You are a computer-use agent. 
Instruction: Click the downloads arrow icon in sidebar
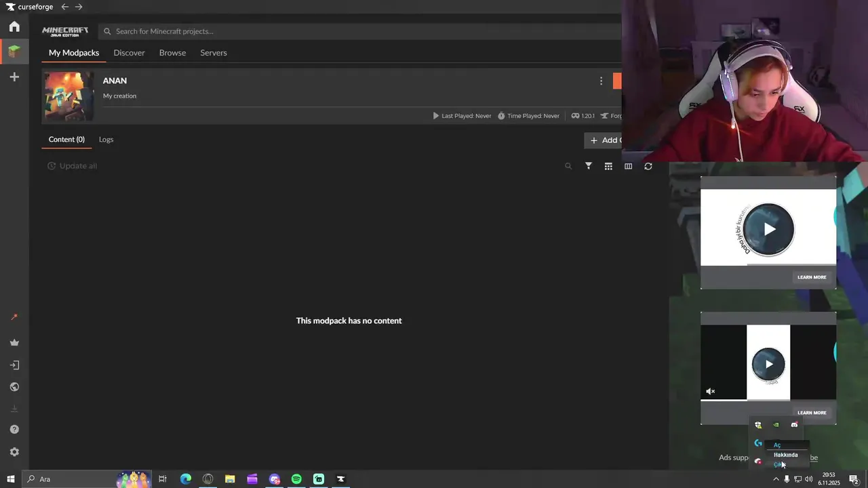pos(14,409)
